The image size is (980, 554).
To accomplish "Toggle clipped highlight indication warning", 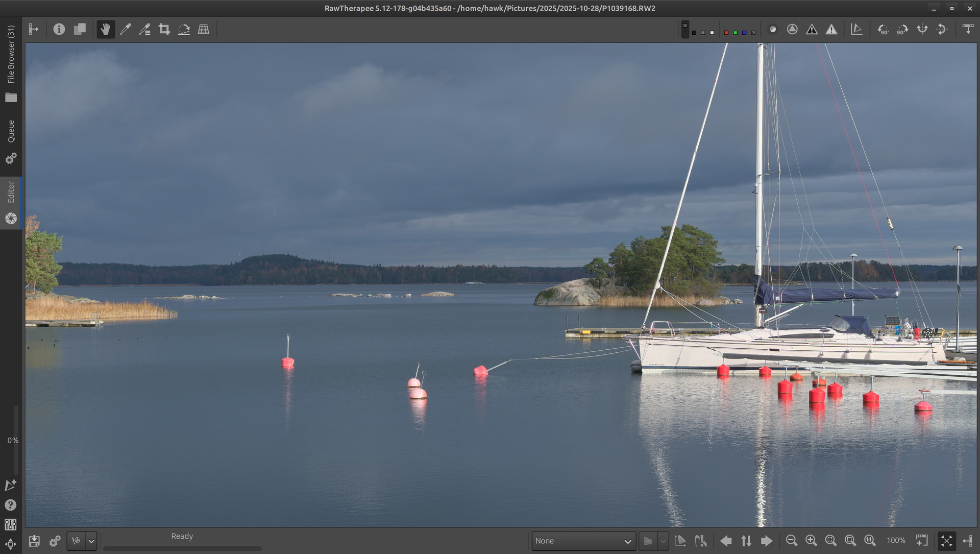I will click(x=831, y=30).
